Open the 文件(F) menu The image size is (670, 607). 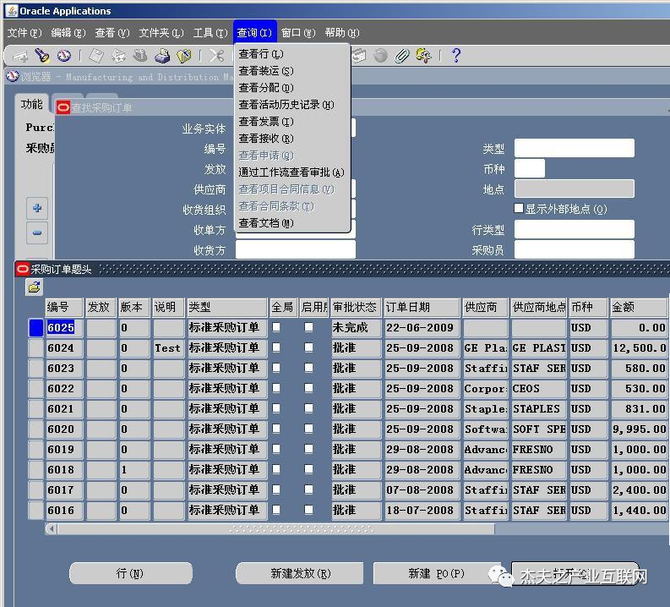pos(24,32)
